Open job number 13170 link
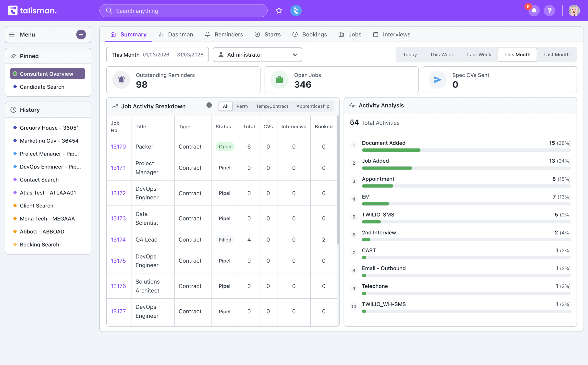The image size is (588, 365). click(118, 146)
